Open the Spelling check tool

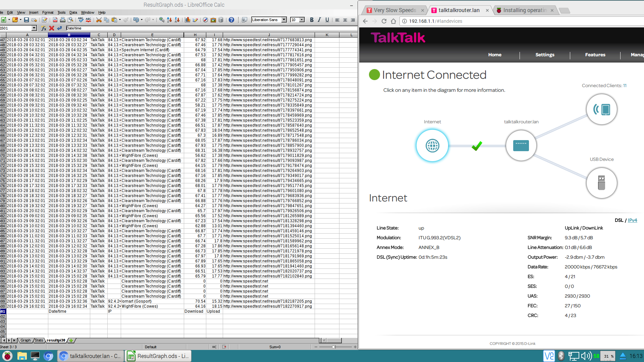81,20
